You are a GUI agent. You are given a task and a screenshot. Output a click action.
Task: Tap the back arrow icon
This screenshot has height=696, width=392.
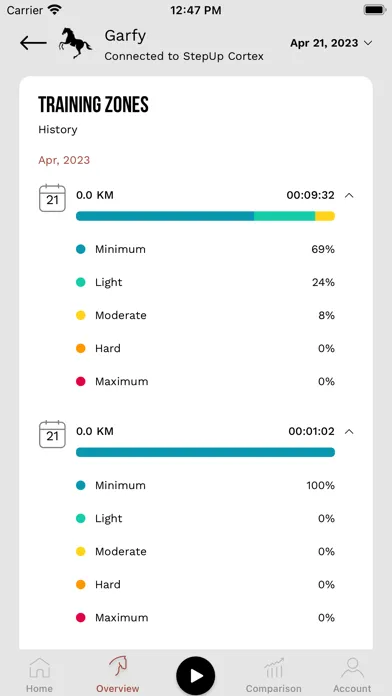(x=33, y=43)
